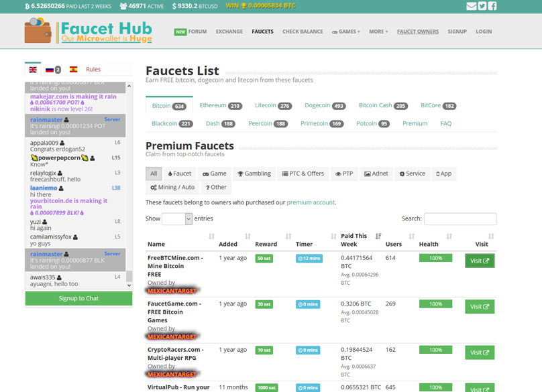
Task: Click the trophy WIN amount in top bar
Action: pyautogui.click(x=261, y=6)
